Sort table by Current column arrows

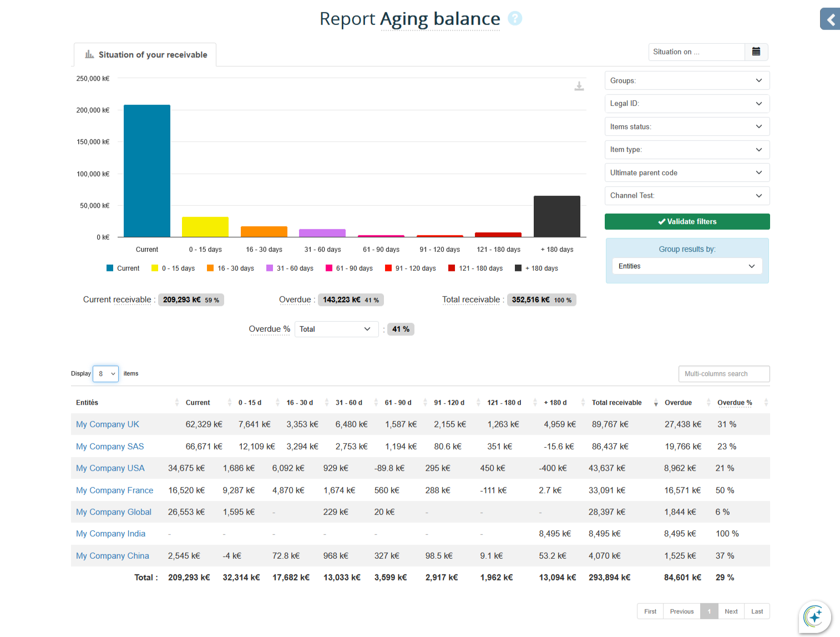[229, 403]
